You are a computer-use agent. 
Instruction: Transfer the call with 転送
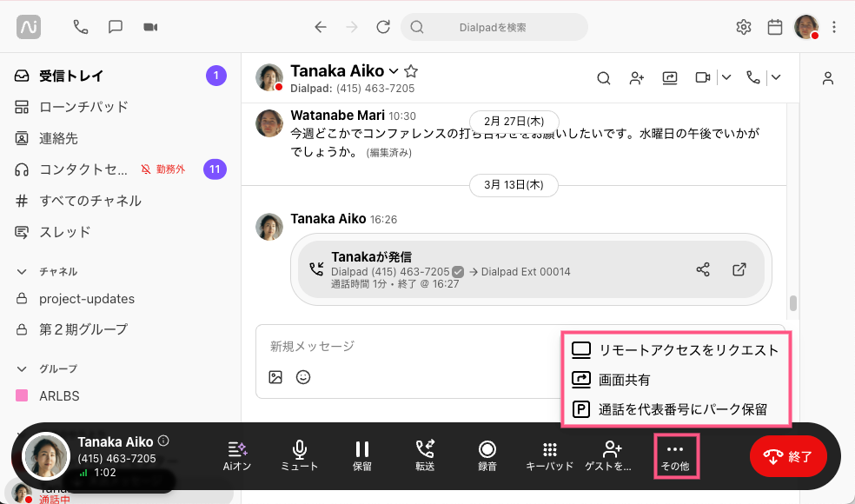[425, 456]
